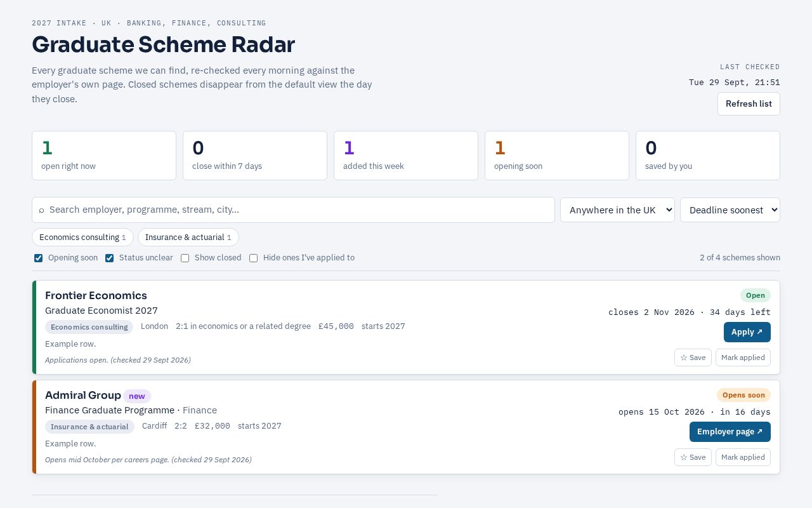Click the Frontier Economics title
Screen dimensions: 812x508
coord(96,295)
